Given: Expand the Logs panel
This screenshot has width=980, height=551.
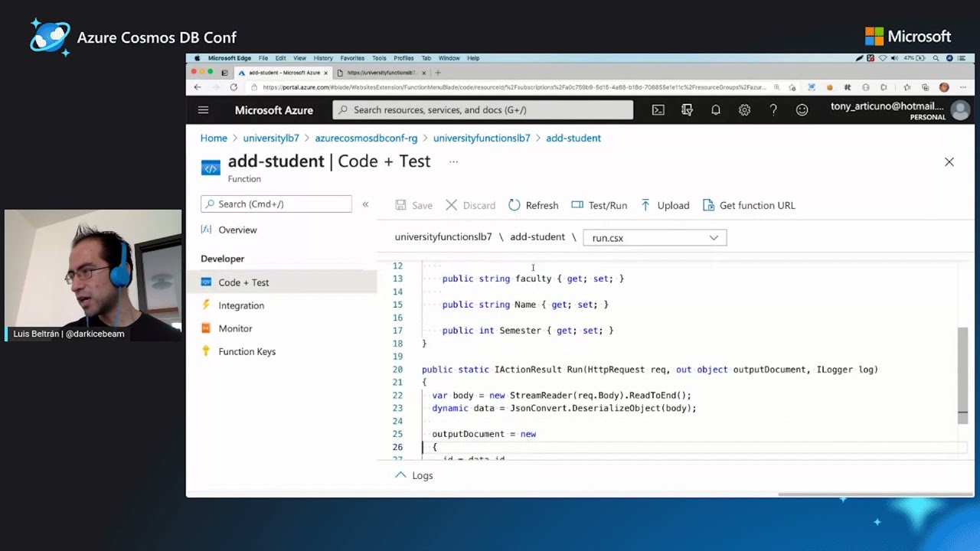Looking at the screenshot, I should (x=413, y=475).
